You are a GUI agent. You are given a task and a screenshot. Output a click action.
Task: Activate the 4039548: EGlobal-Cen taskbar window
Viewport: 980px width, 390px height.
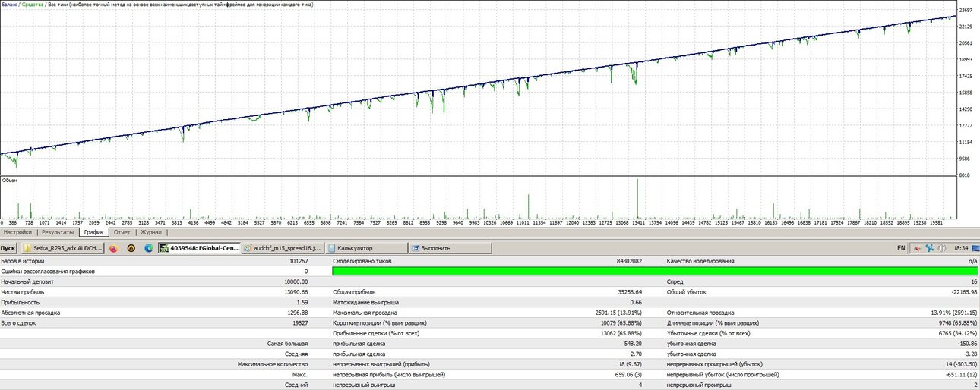point(199,247)
